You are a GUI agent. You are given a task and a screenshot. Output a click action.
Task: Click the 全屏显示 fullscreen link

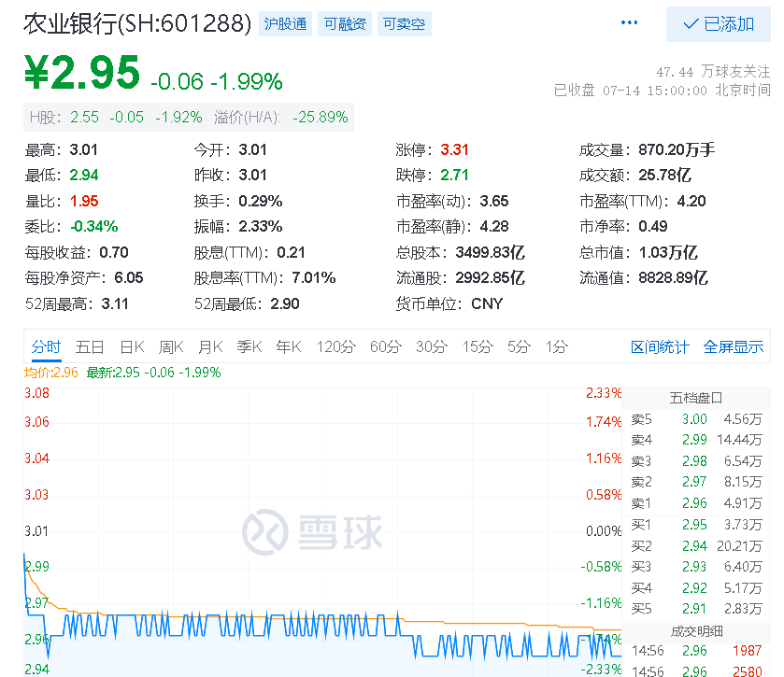coord(734,346)
